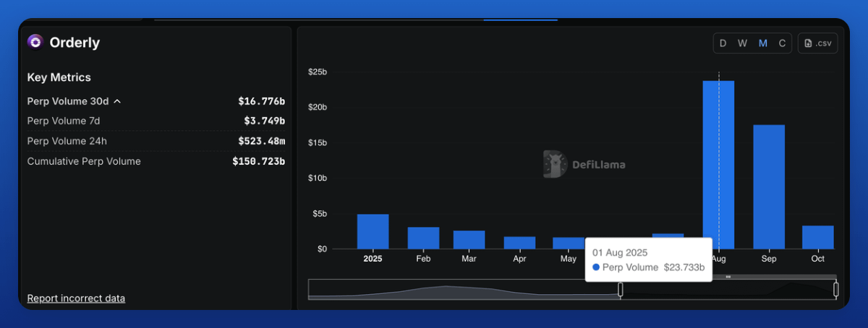The width and height of the screenshot is (868, 328).
Task: Click the May volume bar
Action: tap(569, 243)
